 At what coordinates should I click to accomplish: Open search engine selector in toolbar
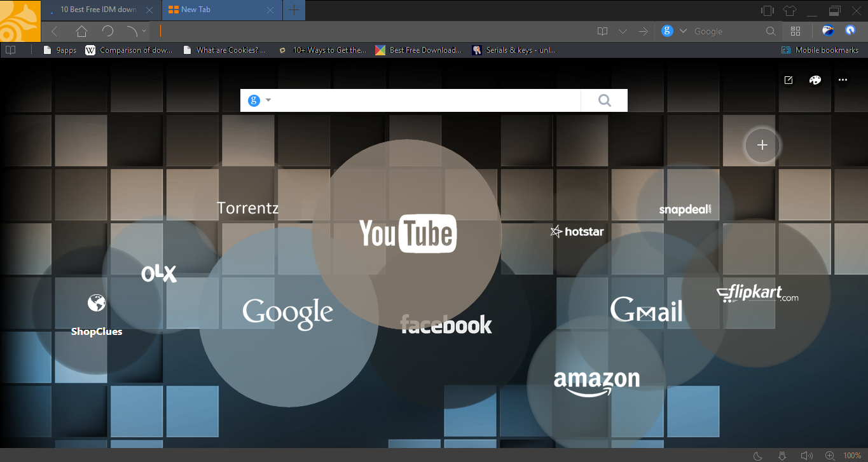[x=673, y=31]
